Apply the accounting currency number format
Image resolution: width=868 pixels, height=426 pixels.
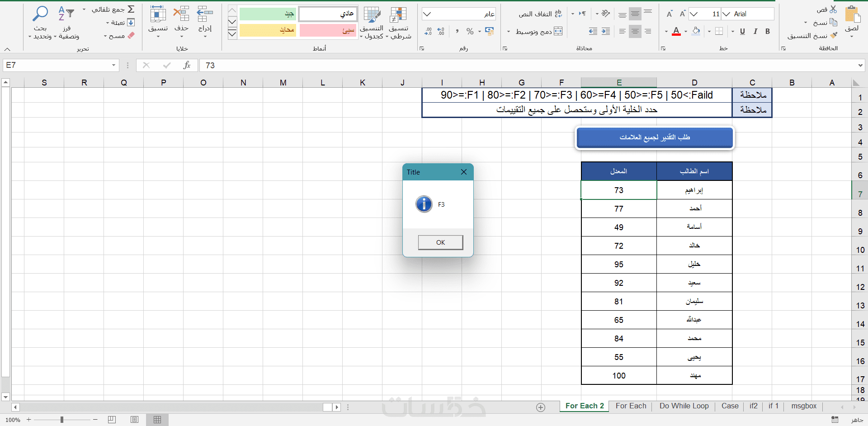point(489,31)
